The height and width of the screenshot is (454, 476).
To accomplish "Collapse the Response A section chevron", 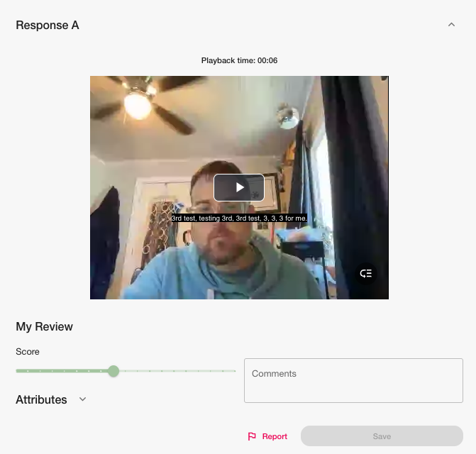I will (x=451, y=25).
